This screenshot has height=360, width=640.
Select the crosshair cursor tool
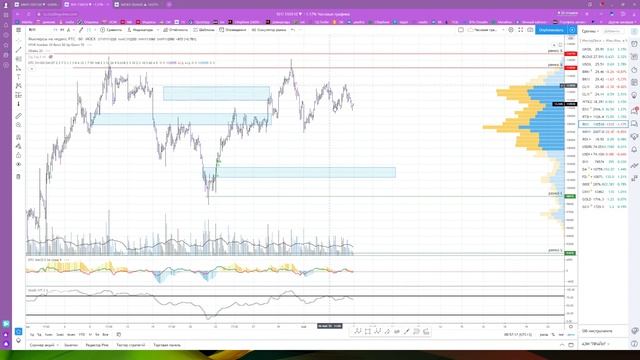[18, 40]
